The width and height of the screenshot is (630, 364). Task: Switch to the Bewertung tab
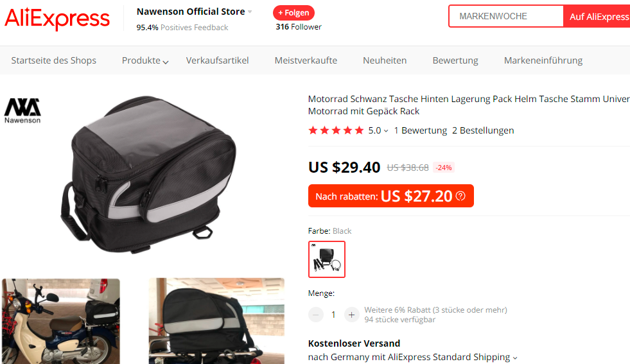[x=455, y=60]
